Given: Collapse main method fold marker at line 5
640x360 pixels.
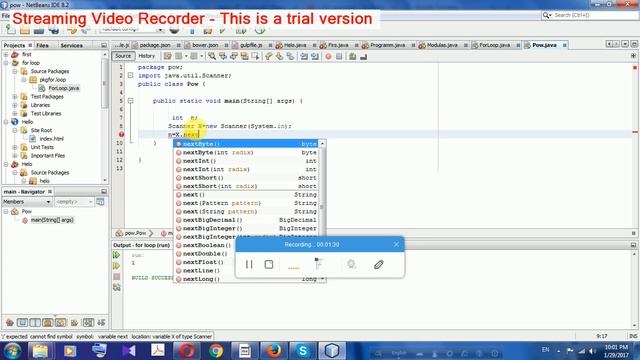Looking at the screenshot, I should tap(130, 101).
